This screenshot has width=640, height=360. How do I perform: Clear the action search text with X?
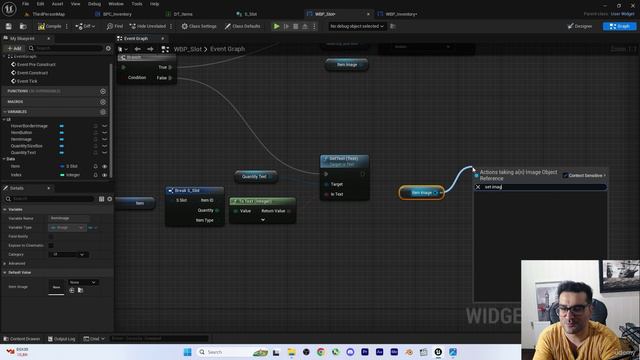478,187
